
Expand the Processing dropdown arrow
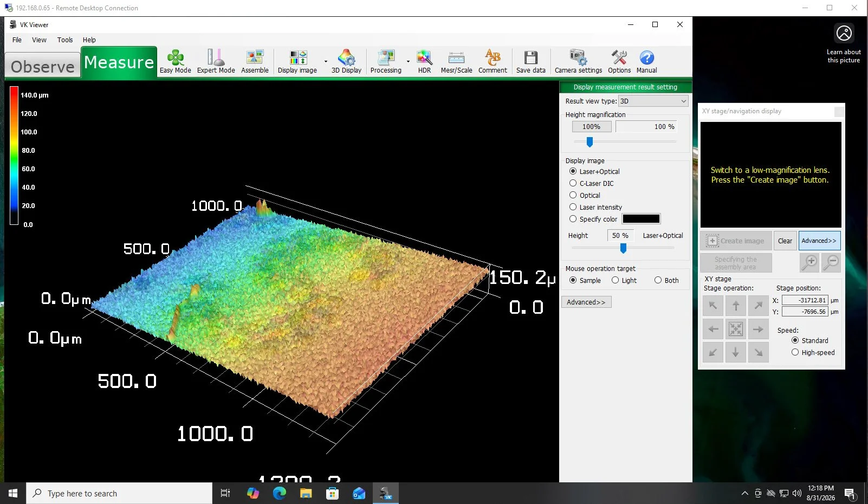click(408, 61)
